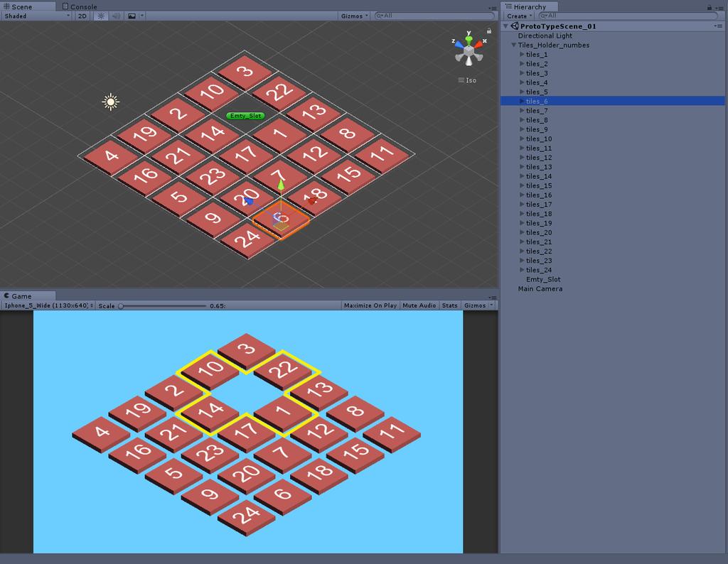Screen dimensions: 728x564
Task: Click the Unity logo icon beside ProtoTypeScene_01
Action: [515, 26]
